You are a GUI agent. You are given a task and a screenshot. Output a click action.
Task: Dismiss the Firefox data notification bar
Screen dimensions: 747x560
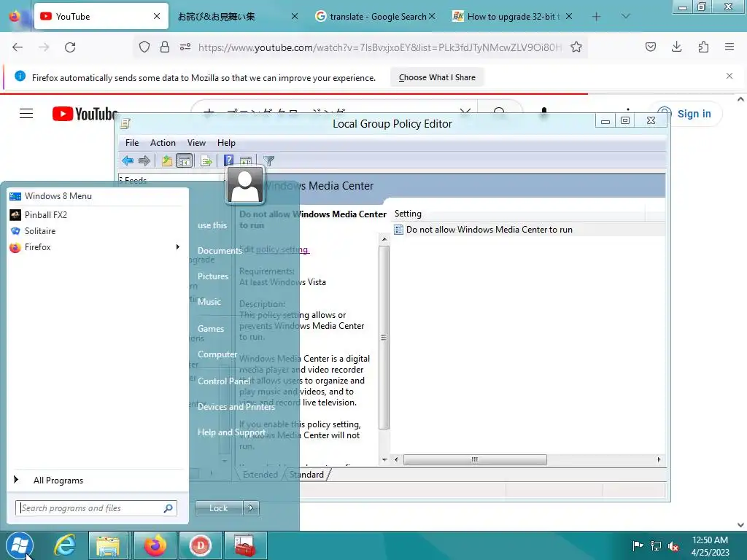[x=729, y=76]
